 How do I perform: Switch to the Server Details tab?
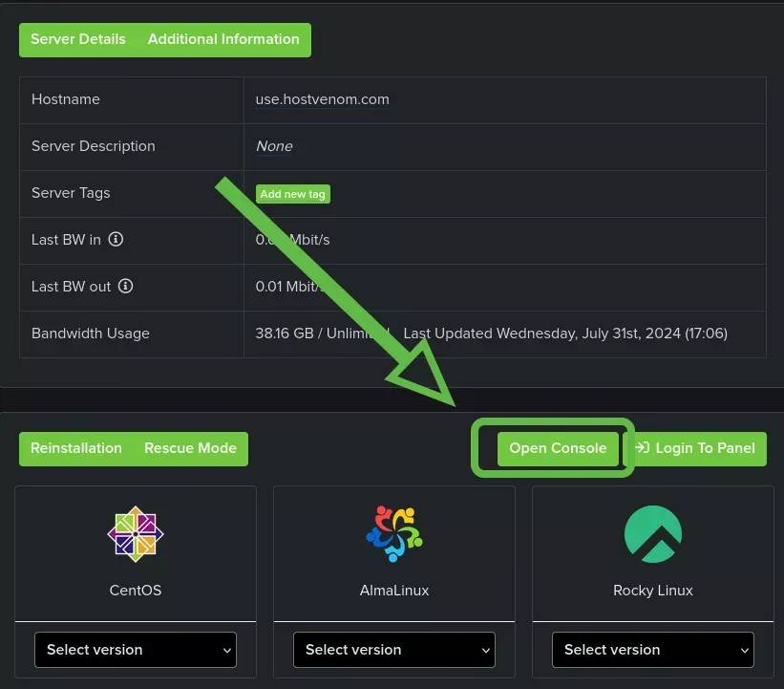78,39
